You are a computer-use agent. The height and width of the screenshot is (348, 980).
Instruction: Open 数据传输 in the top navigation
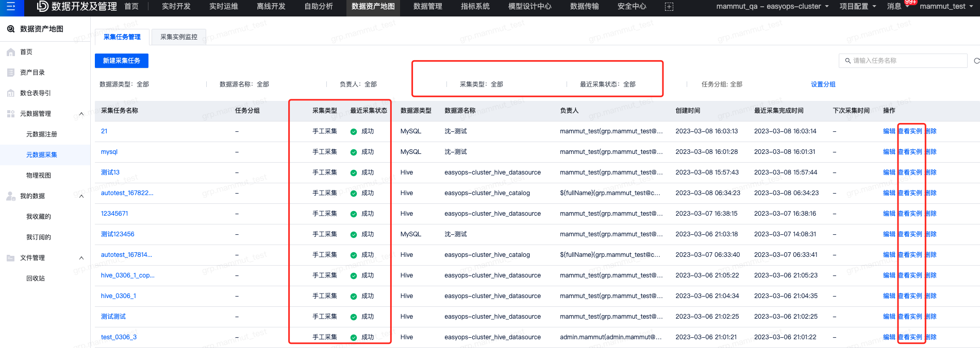click(585, 7)
